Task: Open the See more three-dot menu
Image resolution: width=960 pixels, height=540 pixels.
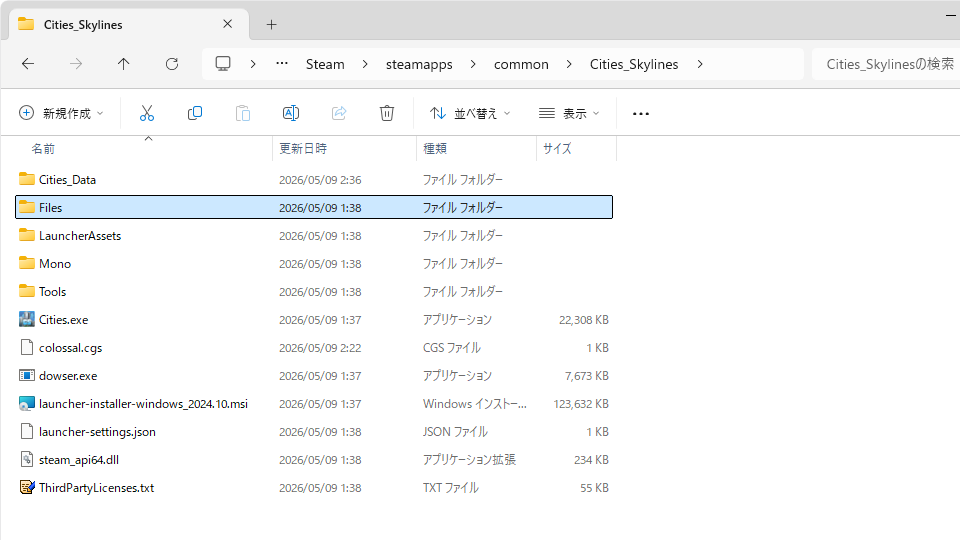Action: tap(640, 114)
